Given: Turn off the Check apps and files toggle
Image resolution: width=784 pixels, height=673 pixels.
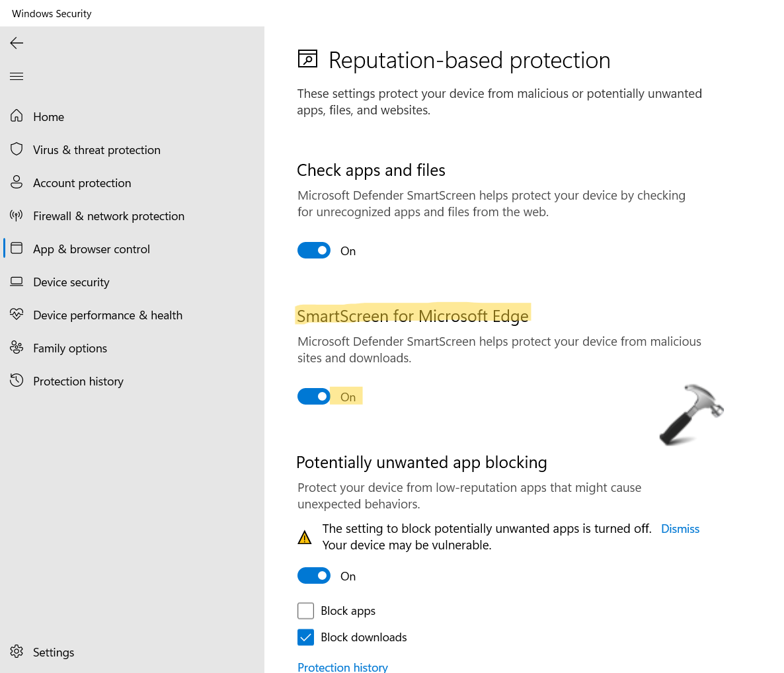Looking at the screenshot, I should 314,251.
